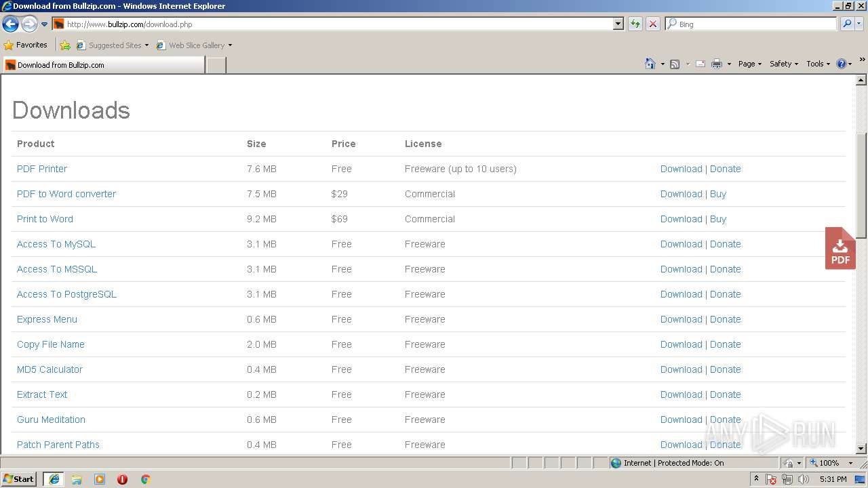Screen dimensions: 868x488
Task: Expand the address bar URL dropdown
Action: (x=618, y=24)
